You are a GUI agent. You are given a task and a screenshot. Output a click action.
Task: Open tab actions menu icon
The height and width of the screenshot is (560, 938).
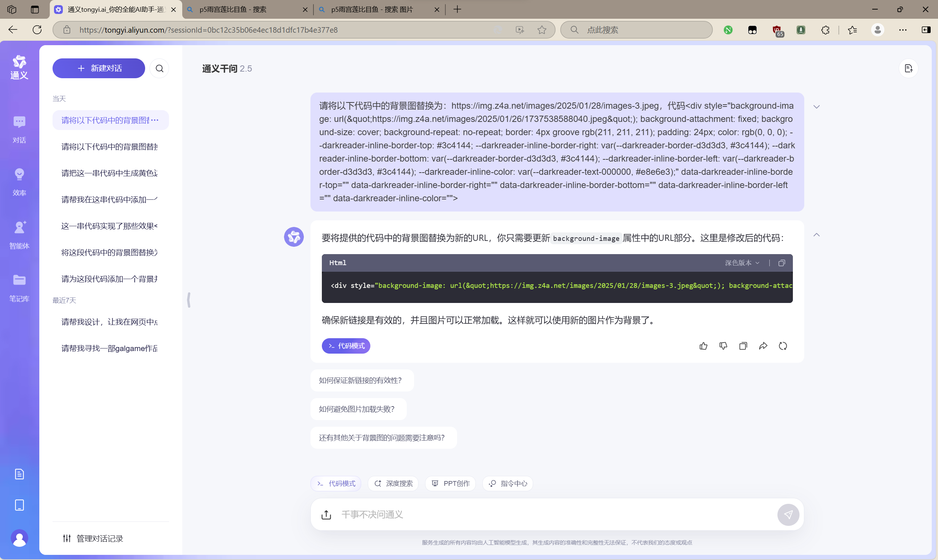pyautogui.click(x=35, y=10)
